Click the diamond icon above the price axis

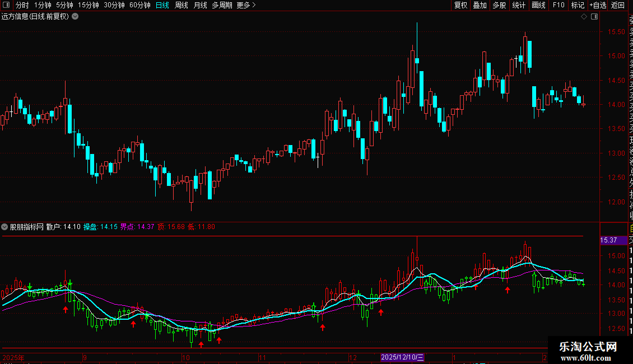tap(584, 17)
